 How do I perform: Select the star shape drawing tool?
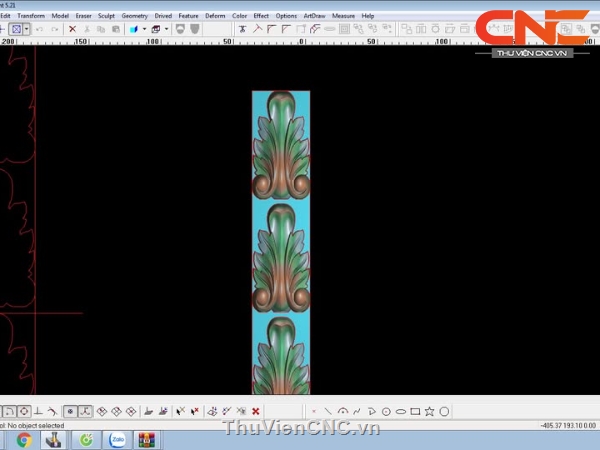click(429, 411)
